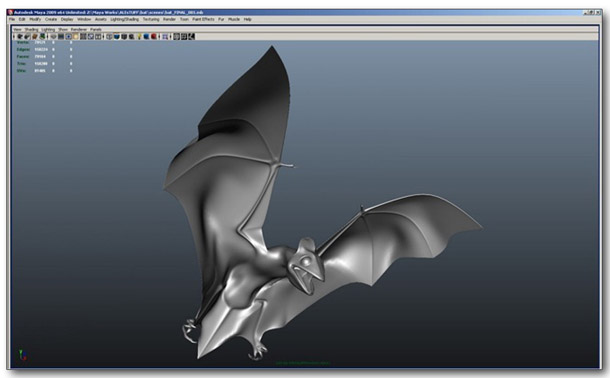Click the Isolate Select icon
This screenshot has height=378, width=610.
[165, 37]
